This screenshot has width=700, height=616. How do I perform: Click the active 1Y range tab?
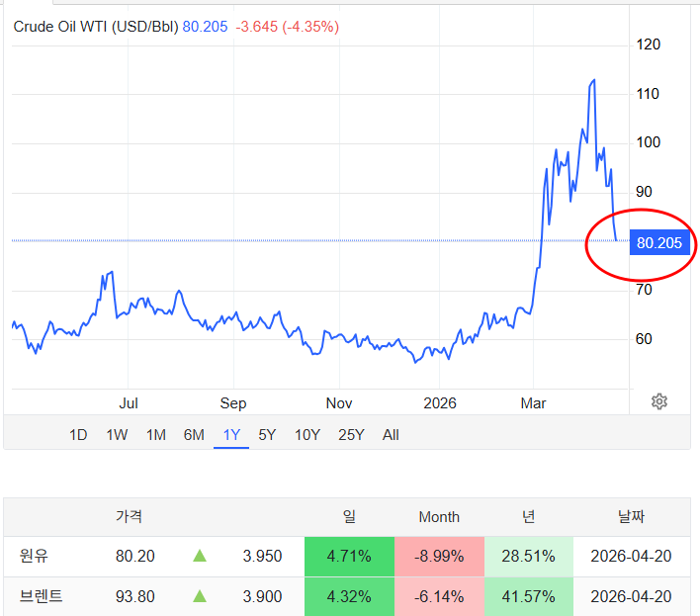[231, 435]
